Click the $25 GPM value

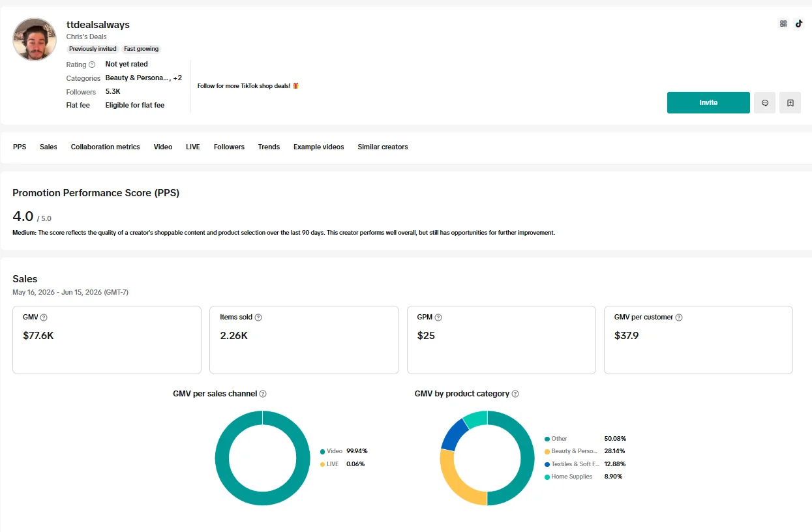(x=426, y=336)
